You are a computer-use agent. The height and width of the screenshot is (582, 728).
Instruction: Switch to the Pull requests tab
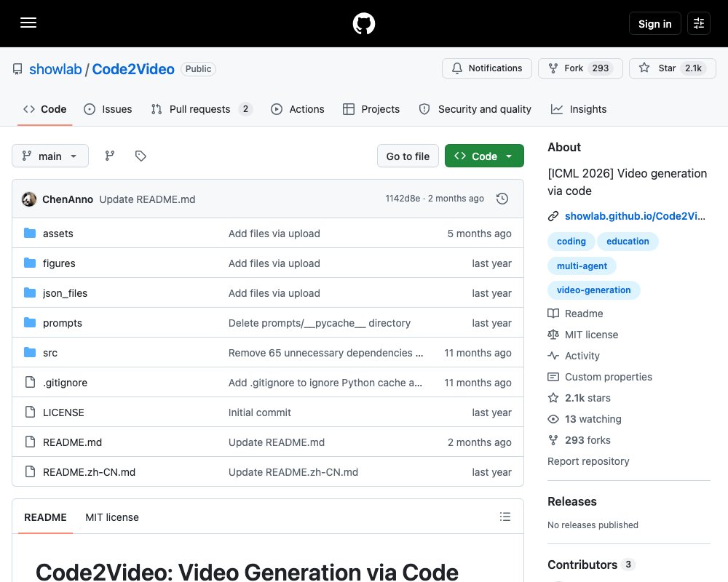[x=202, y=109]
